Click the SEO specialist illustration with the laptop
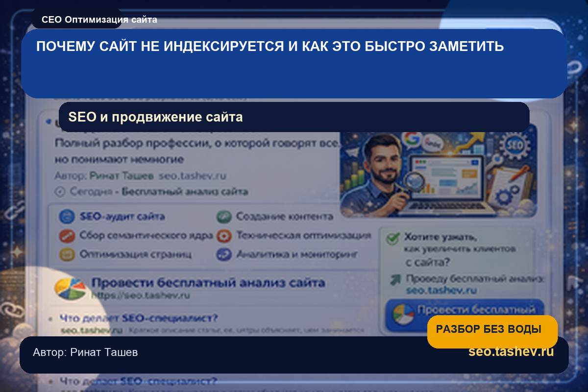Image resolution: width=588 pixels, height=392 pixels. [x=439, y=171]
